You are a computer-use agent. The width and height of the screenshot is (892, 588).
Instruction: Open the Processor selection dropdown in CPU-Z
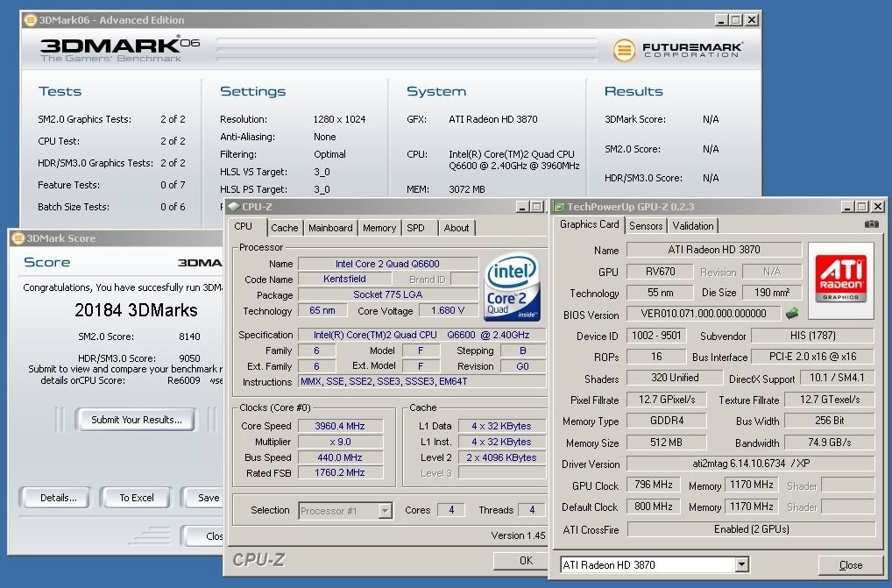pos(386,511)
